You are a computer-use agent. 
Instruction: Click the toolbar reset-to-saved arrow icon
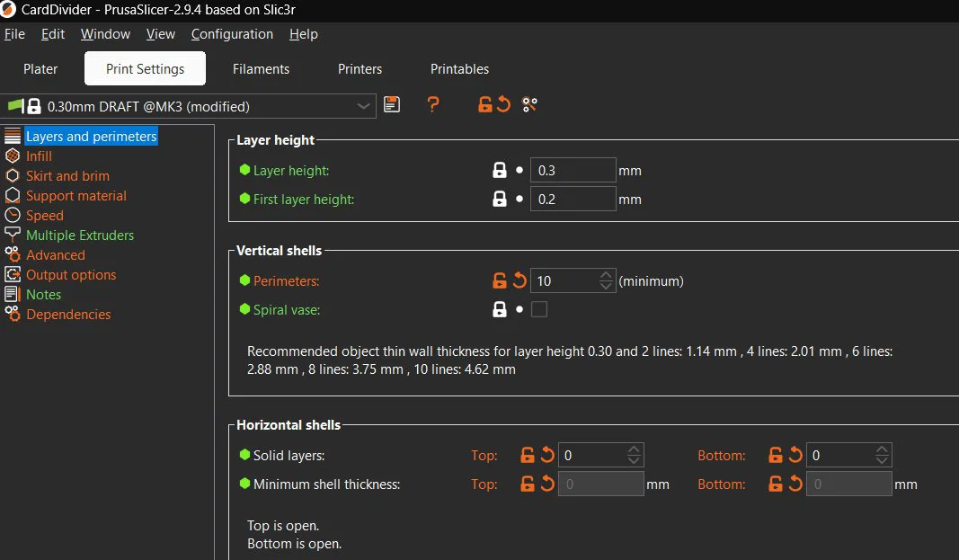(503, 104)
